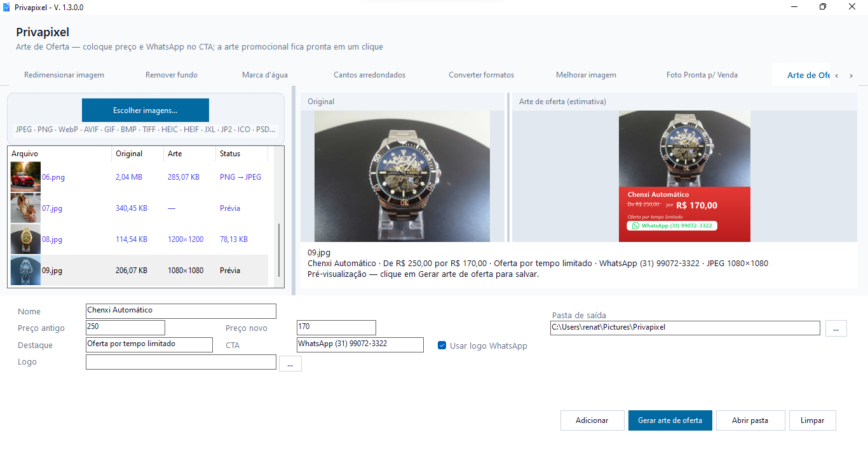Screen dimensions: 868x456
Task: Click the 2,04 MB size cell
Action: [x=129, y=177]
